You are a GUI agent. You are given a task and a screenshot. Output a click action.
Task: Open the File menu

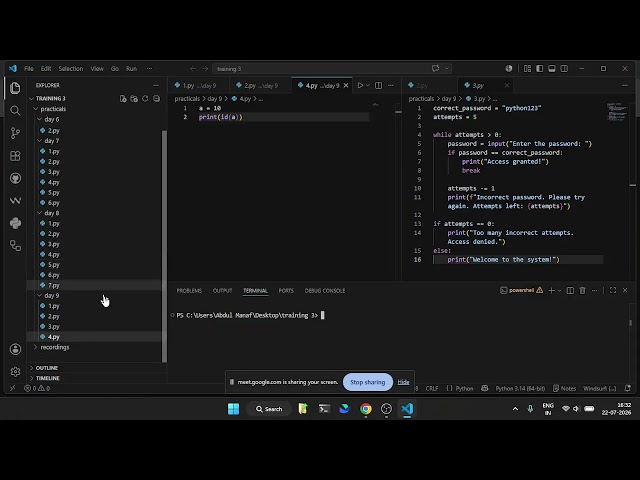(x=29, y=69)
